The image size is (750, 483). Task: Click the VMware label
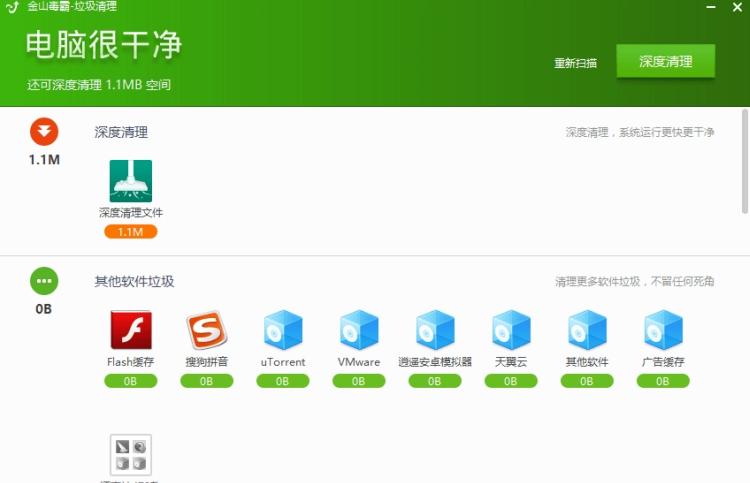click(x=359, y=362)
